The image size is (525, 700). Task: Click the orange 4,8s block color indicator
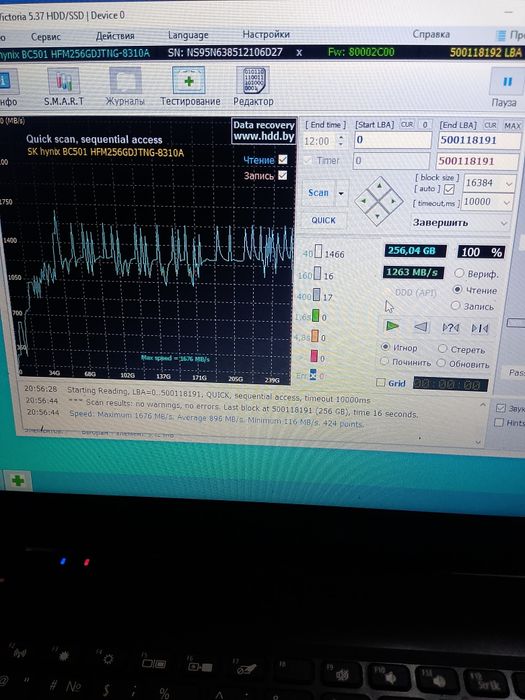pyautogui.click(x=315, y=337)
